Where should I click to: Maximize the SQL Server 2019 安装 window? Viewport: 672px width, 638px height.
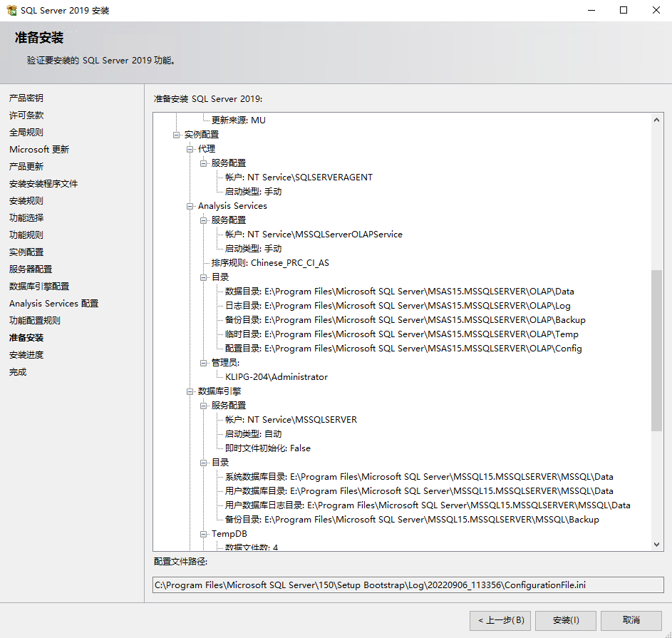pos(624,10)
